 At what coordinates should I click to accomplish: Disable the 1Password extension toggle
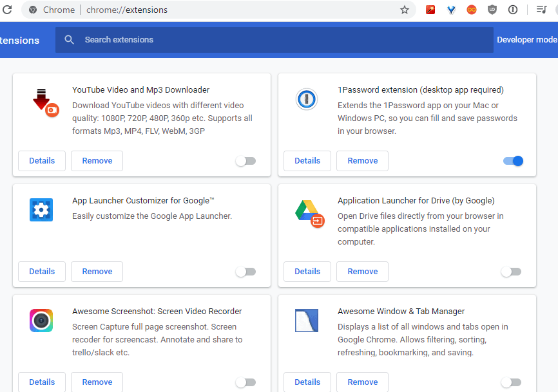click(512, 160)
